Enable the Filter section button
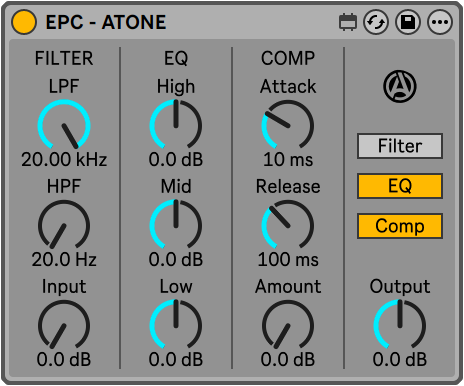Screen dimensions: 464x386 click(400, 146)
